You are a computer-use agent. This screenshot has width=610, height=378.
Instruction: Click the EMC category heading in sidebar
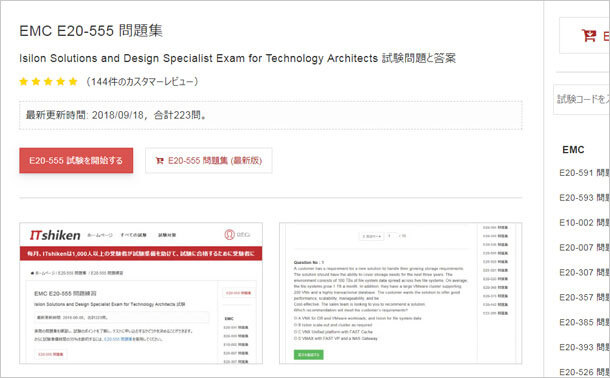coord(573,150)
